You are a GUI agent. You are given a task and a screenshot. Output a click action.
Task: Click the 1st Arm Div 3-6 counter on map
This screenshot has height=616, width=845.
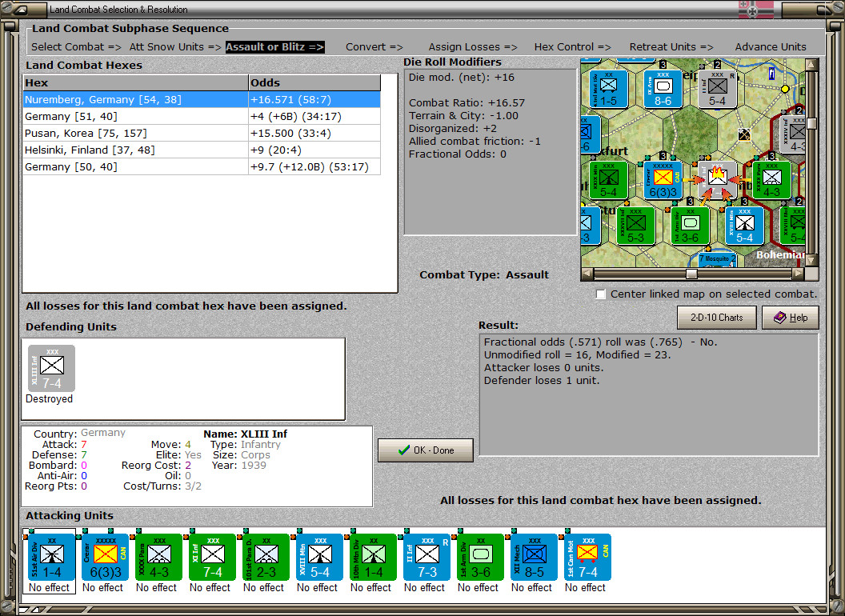pos(690,226)
